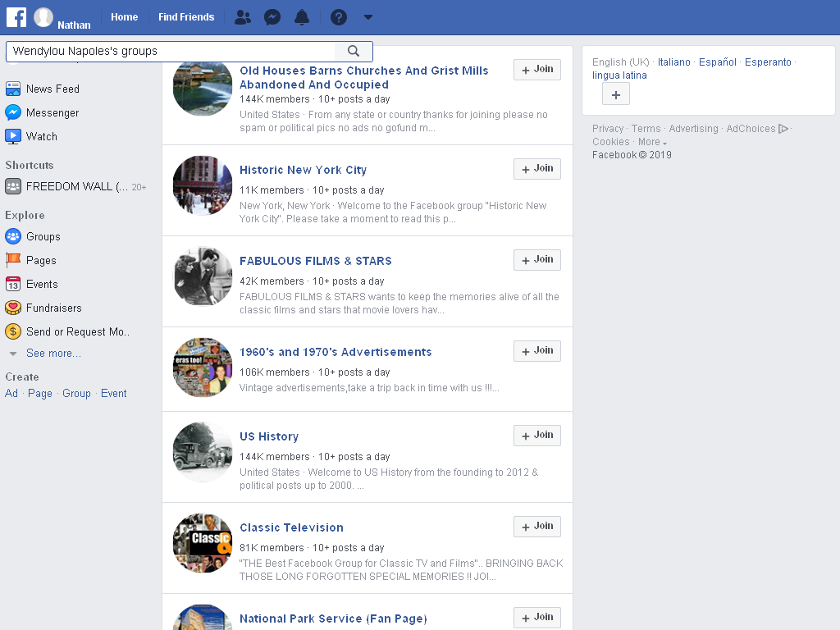
Task: Click the Groups icon under Explore
Action: point(13,236)
